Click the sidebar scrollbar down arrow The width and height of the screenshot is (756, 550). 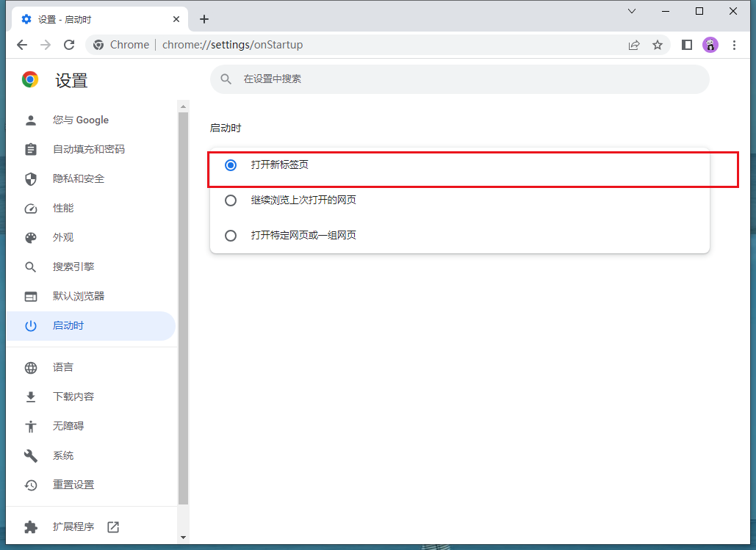coord(184,538)
